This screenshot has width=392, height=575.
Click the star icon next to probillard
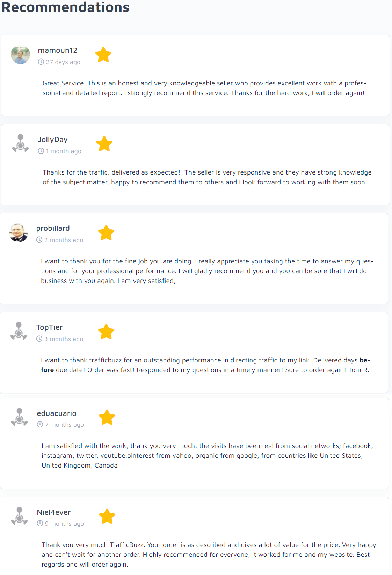point(106,233)
